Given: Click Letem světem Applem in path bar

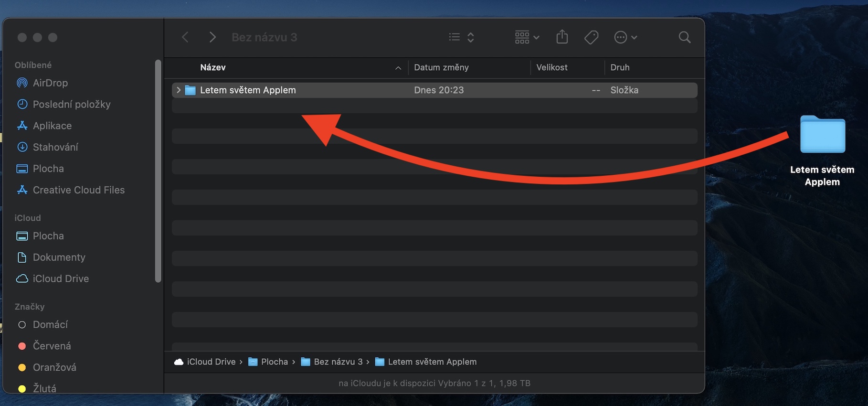Looking at the screenshot, I should point(426,362).
